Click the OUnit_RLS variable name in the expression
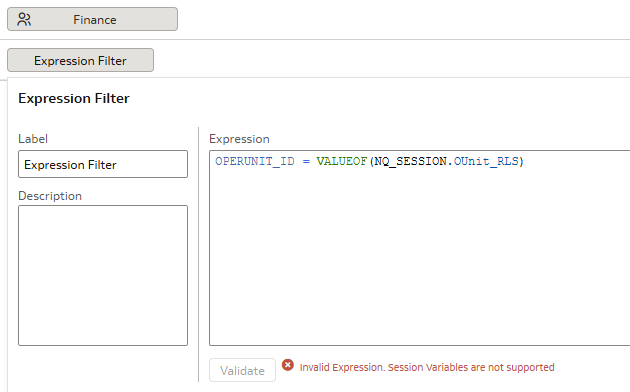 pyautogui.click(x=486, y=161)
